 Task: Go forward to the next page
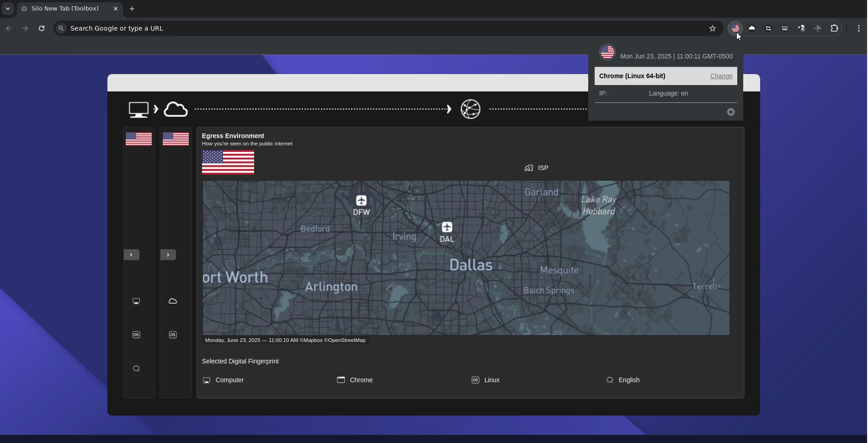pos(25,28)
